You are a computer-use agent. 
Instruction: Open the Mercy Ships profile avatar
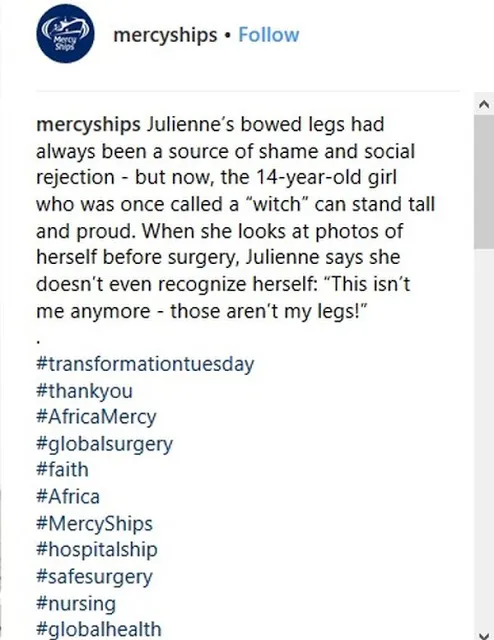65,34
